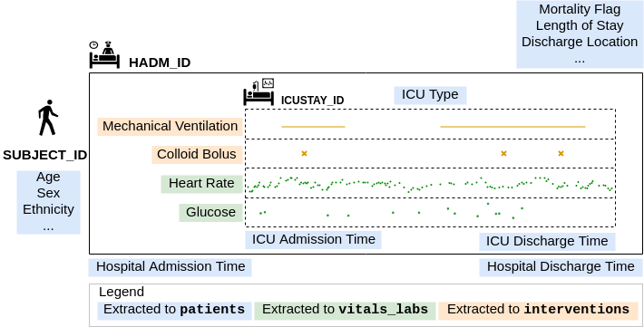Click the long second Mechanical Ventilation segment

click(x=512, y=127)
